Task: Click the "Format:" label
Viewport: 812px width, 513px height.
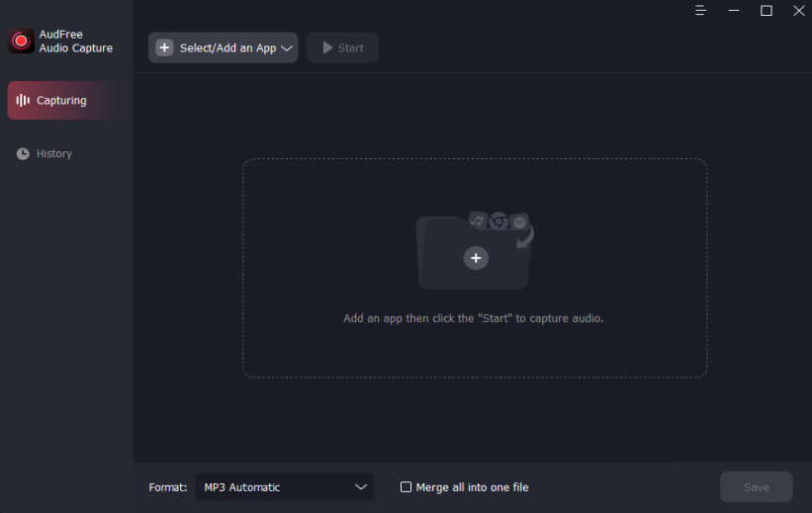Action: (168, 487)
